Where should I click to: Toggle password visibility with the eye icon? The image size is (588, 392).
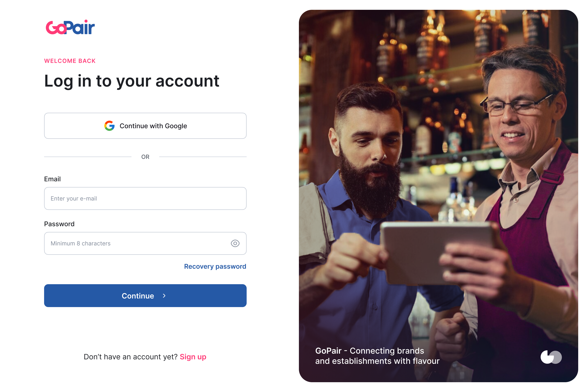pyautogui.click(x=235, y=243)
